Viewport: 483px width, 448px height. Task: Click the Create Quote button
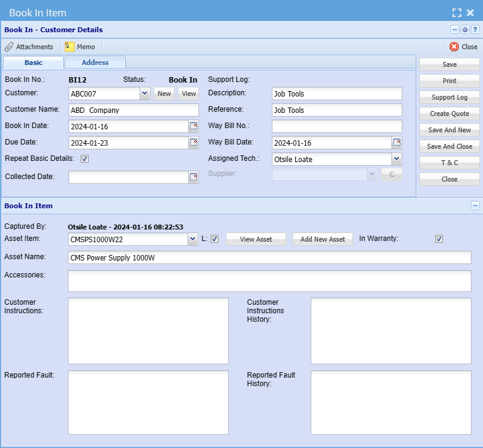point(449,114)
